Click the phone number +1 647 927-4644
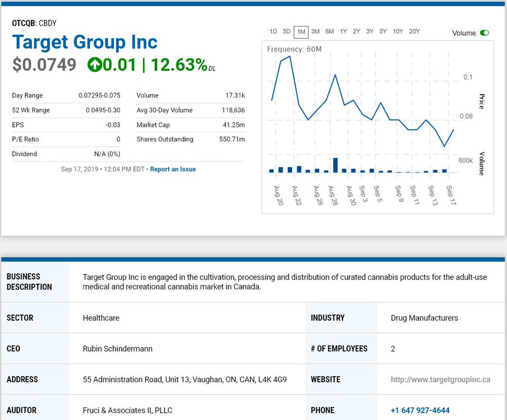Image resolution: width=507 pixels, height=420 pixels. (x=420, y=410)
